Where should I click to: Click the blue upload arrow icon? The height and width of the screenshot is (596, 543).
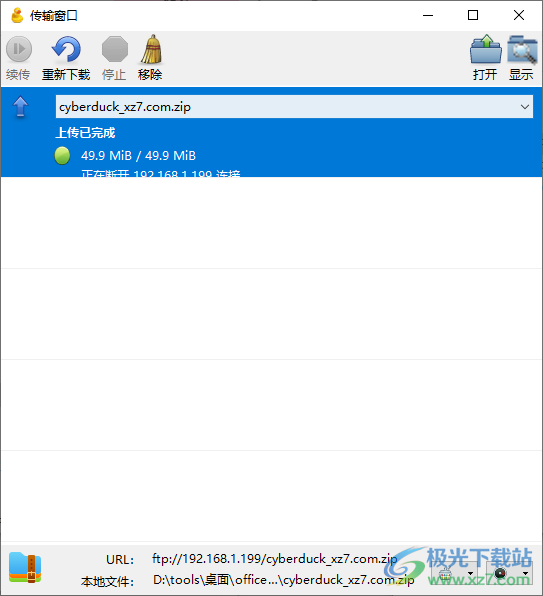21,106
